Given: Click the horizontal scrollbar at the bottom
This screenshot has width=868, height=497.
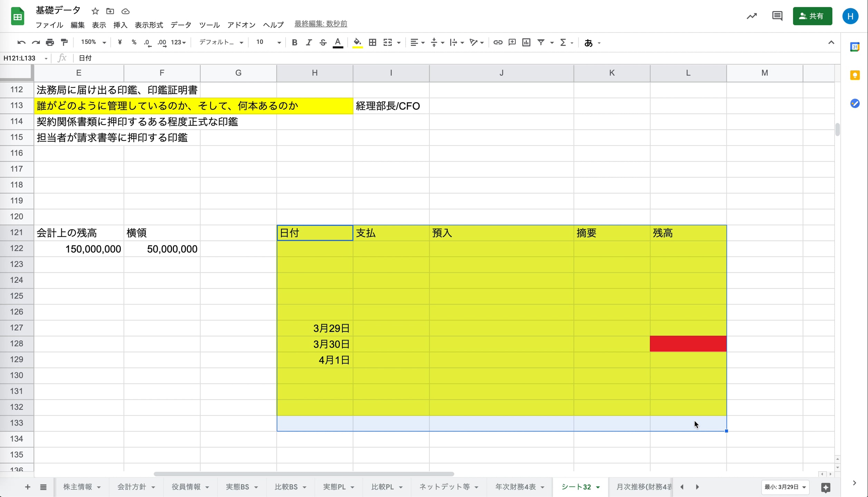Looking at the screenshot, I should pyautogui.click(x=304, y=474).
